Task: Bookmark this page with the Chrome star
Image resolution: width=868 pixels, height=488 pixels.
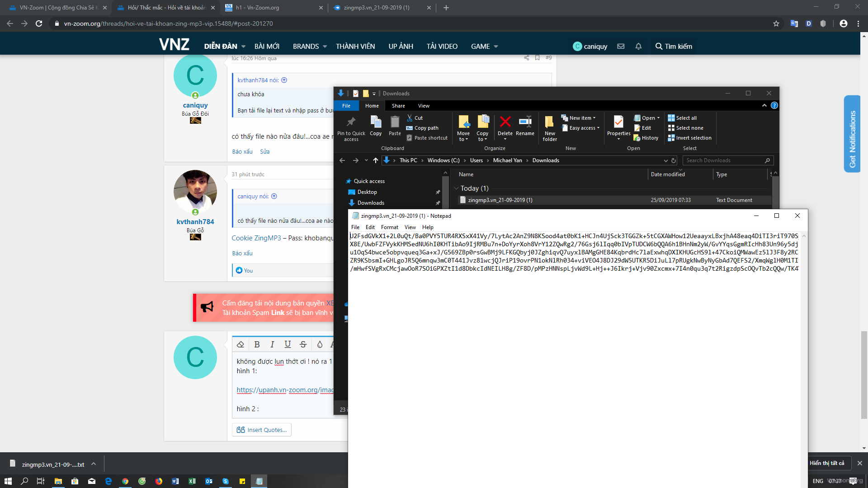Action: click(776, 23)
